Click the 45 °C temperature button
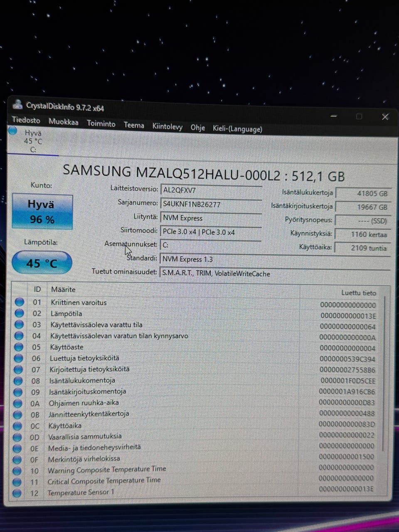Viewport: 399px width, 532px height. point(42,263)
